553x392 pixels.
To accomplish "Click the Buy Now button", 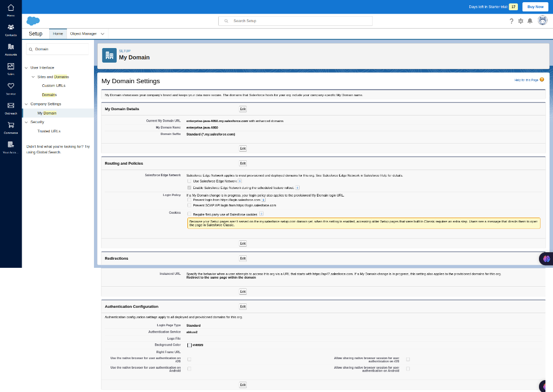I will coord(535,6).
